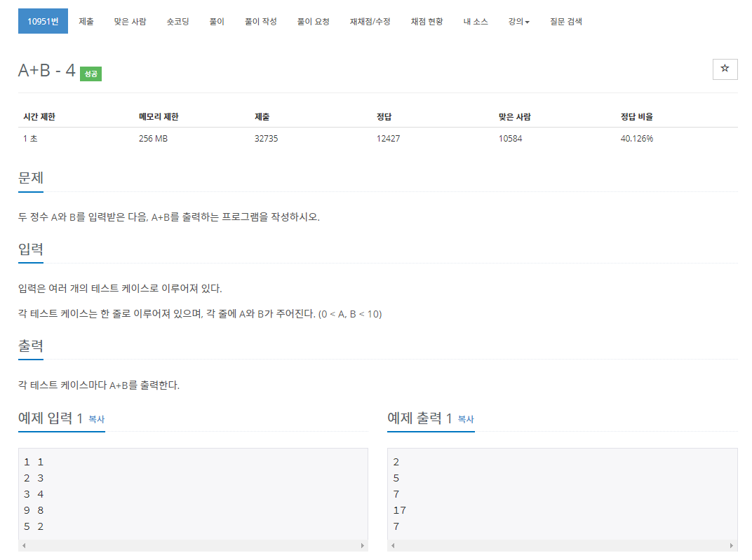Click the 10584 solvers count

tap(510, 139)
